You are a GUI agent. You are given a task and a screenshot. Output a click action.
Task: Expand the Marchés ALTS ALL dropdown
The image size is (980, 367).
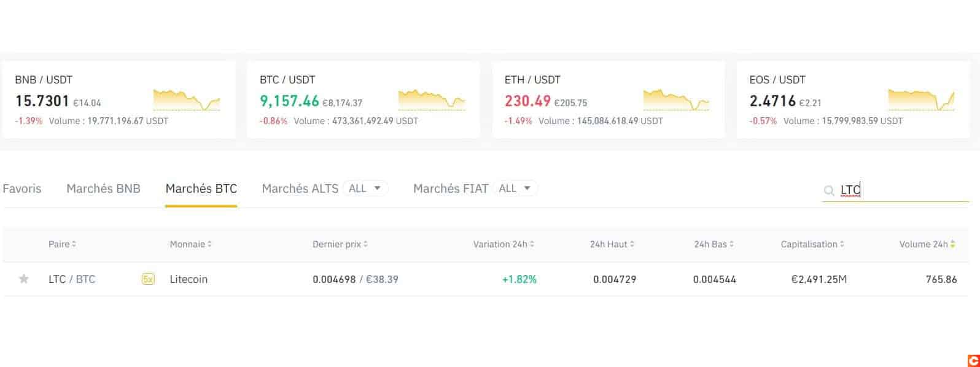[x=365, y=188]
